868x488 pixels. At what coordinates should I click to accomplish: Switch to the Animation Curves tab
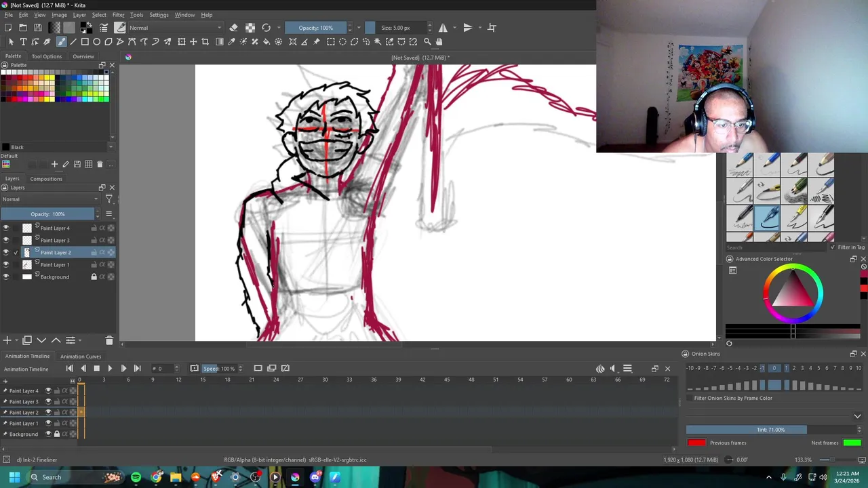(81, 357)
